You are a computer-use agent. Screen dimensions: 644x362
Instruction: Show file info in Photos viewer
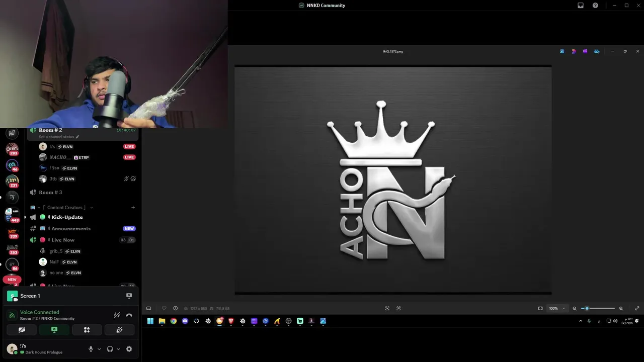(x=175, y=308)
